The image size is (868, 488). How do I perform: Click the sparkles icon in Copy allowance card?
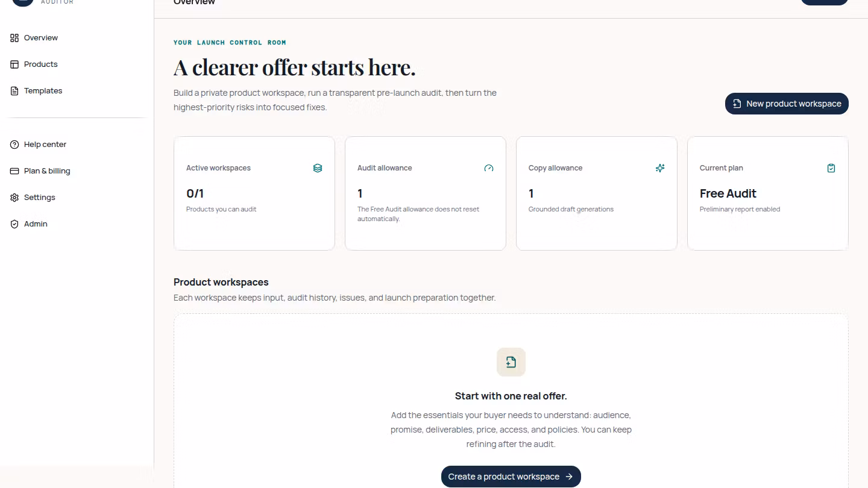coord(660,168)
